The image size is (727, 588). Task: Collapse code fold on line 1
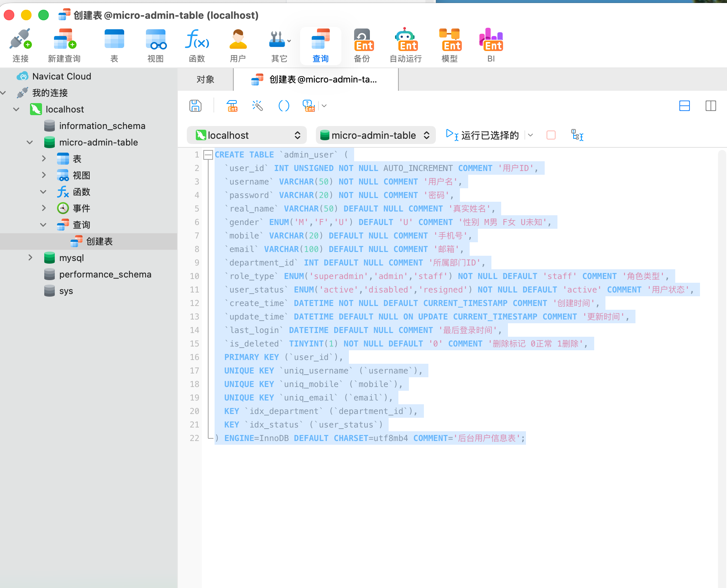(208, 154)
